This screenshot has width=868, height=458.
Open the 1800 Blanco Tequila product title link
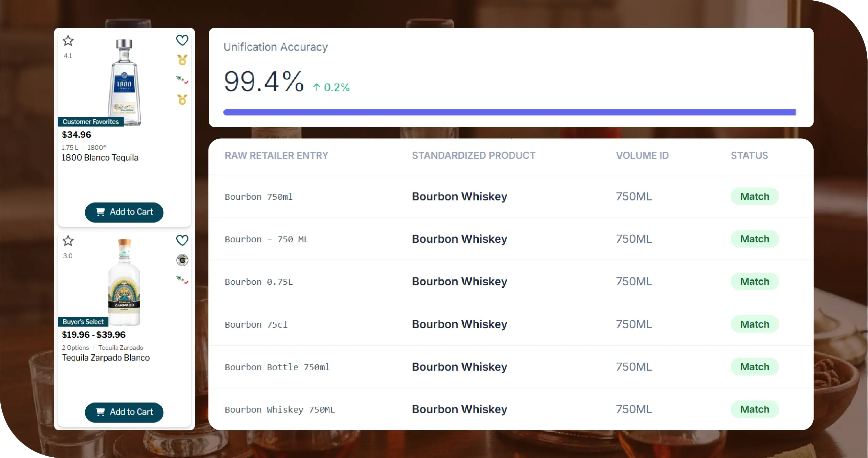[x=100, y=158]
